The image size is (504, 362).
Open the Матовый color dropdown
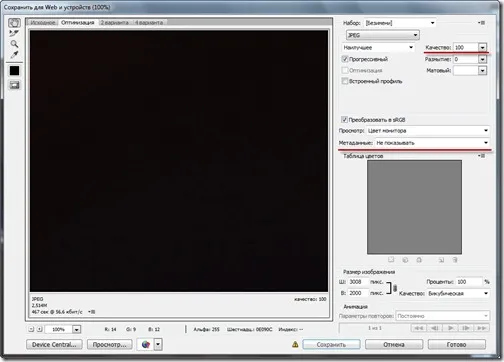click(x=482, y=70)
